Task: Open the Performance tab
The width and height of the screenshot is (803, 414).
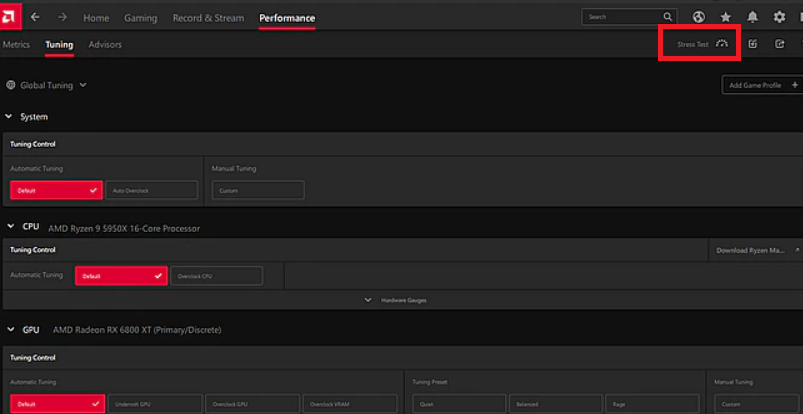Action: [x=287, y=18]
